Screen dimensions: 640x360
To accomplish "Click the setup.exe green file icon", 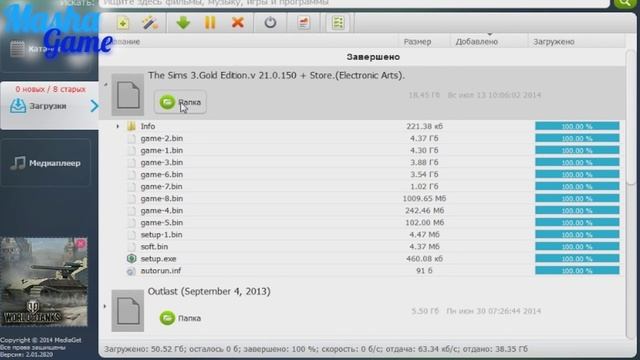I will [x=131, y=258].
